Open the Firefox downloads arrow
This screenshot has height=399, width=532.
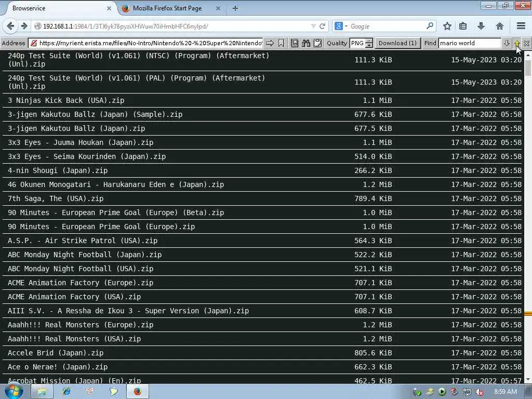click(x=481, y=26)
